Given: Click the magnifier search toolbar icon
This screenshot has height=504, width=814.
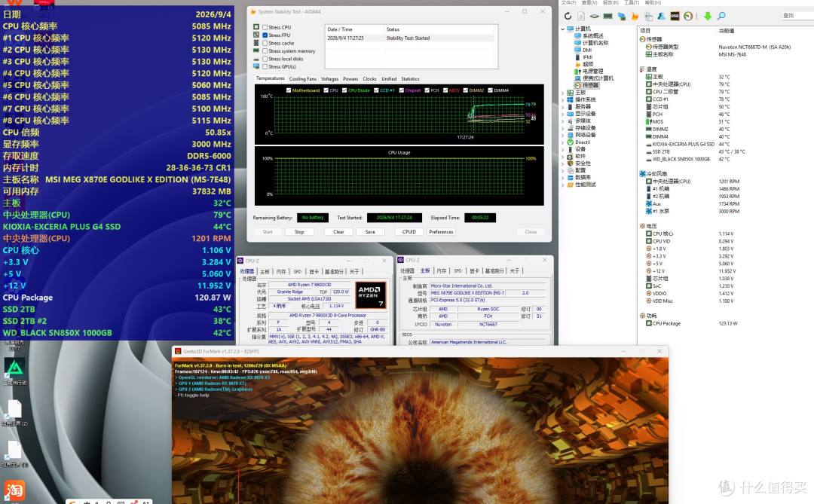Looking at the screenshot, I should tap(721, 17).
